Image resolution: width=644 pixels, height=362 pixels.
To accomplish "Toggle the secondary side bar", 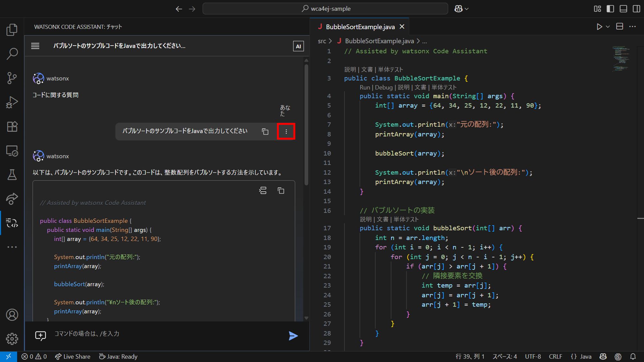I will (x=636, y=9).
